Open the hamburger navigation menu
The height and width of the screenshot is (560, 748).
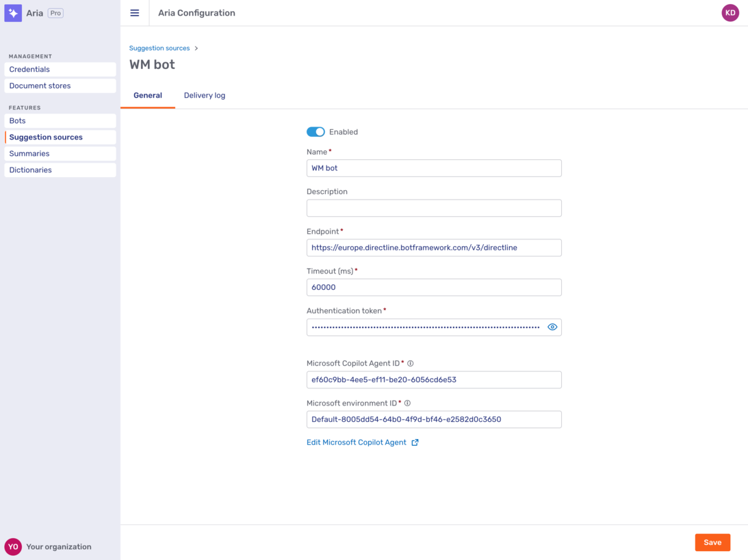pos(135,12)
